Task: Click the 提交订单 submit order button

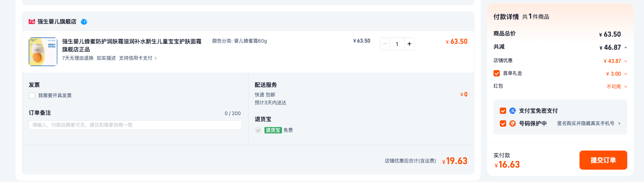Action: [603, 160]
